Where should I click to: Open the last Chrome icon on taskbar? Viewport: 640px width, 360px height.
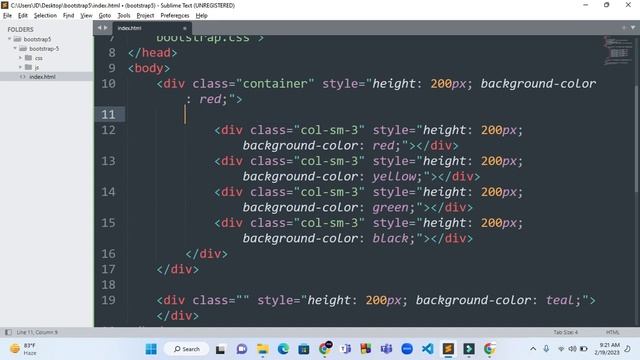489,349
